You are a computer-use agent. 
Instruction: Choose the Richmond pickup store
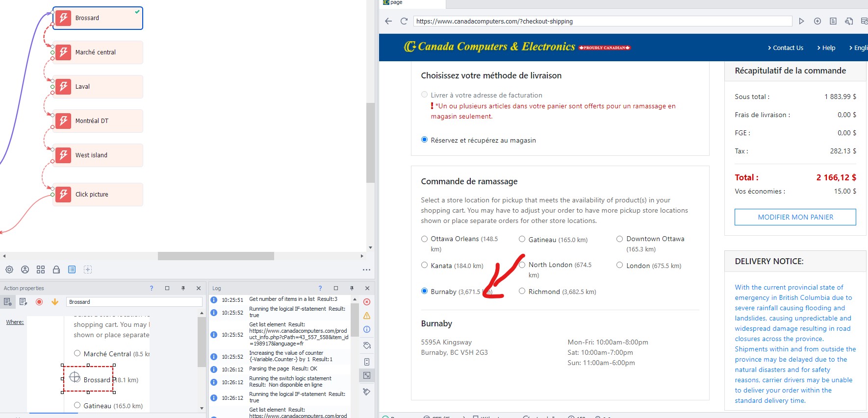522,291
